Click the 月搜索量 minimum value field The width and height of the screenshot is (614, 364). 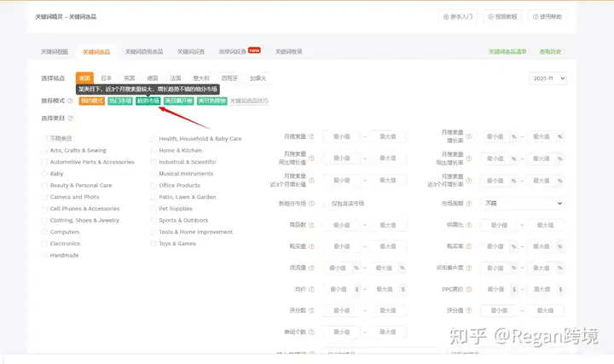(341, 136)
